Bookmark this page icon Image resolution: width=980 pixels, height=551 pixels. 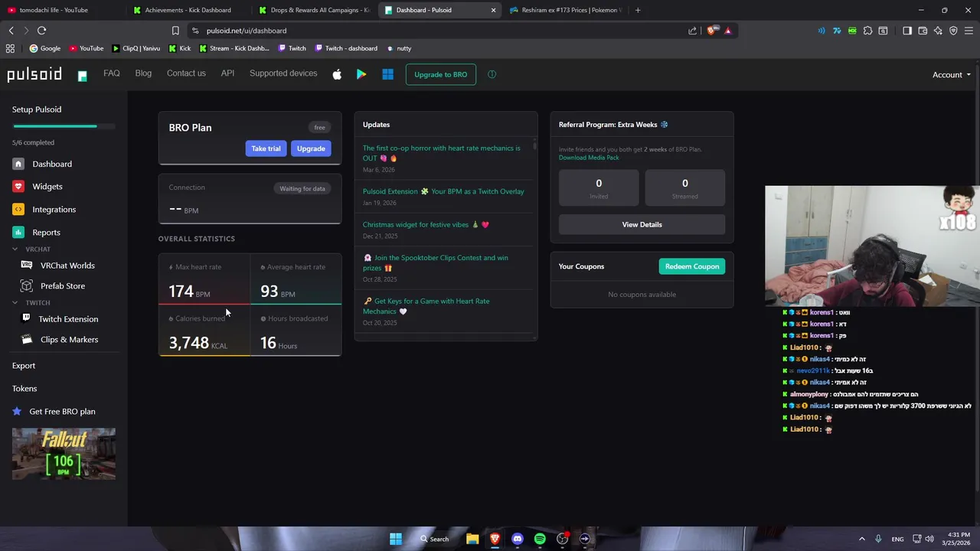tap(175, 31)
